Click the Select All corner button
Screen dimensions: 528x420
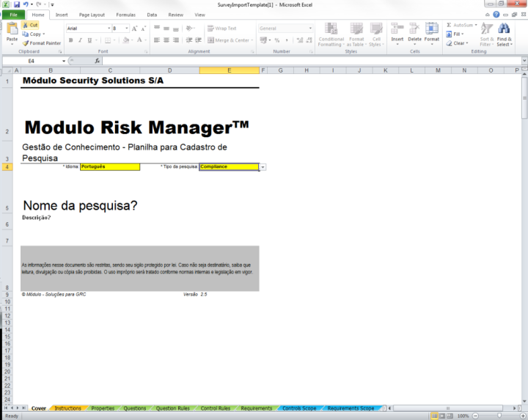[8, 70]
